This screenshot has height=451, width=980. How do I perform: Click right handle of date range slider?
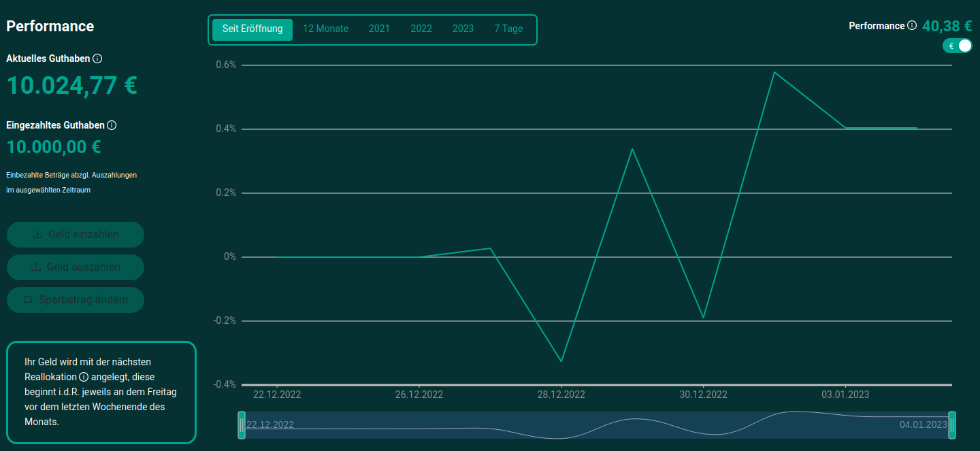pyautogui.click(x=952, y=425)
